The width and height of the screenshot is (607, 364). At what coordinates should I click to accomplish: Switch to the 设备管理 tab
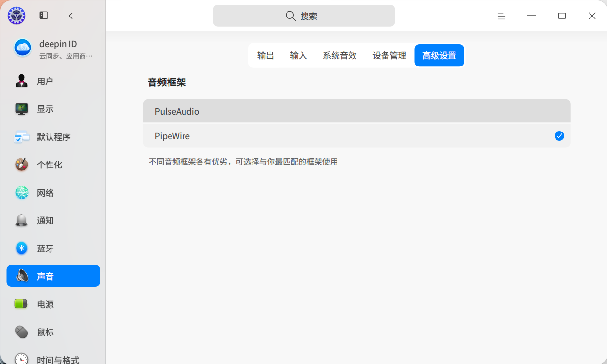pos(389,56)
